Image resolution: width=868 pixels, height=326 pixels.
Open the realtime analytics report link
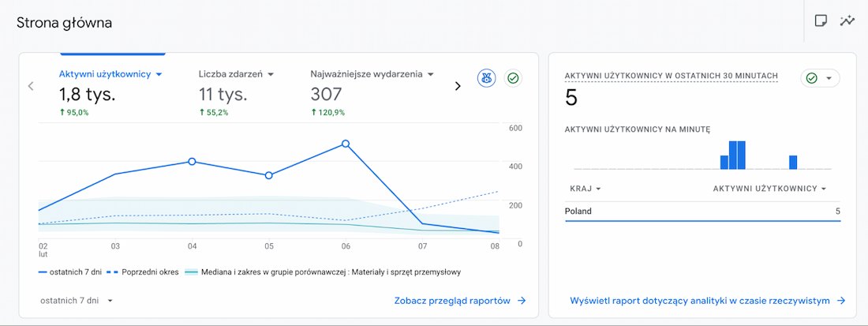tap(700, 301)
